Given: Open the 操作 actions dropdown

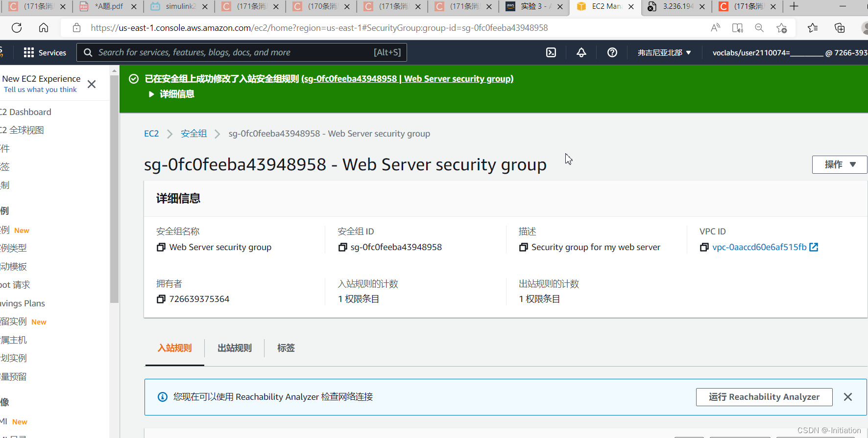Looking at the screenshot, I should (840, 164).
